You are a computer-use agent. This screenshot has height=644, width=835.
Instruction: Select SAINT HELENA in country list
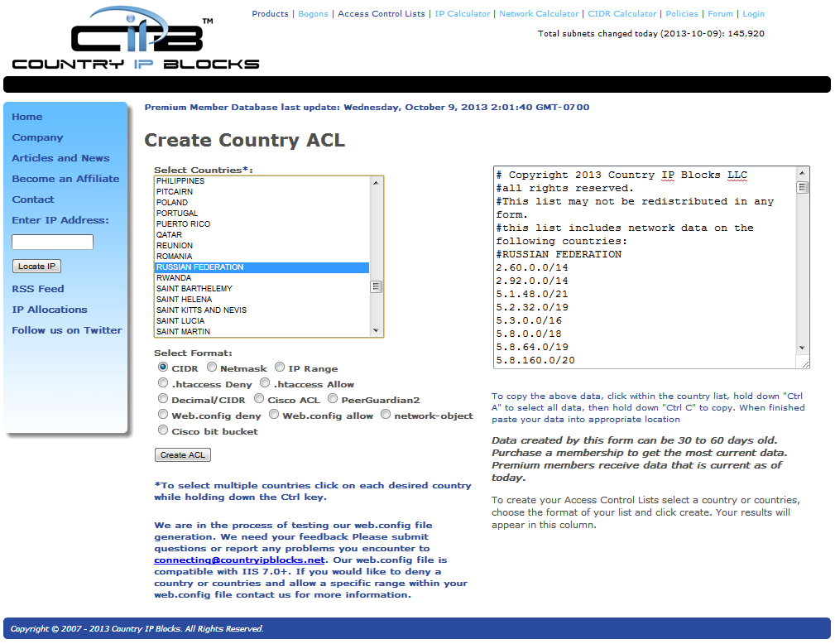(x=262, y=300)
